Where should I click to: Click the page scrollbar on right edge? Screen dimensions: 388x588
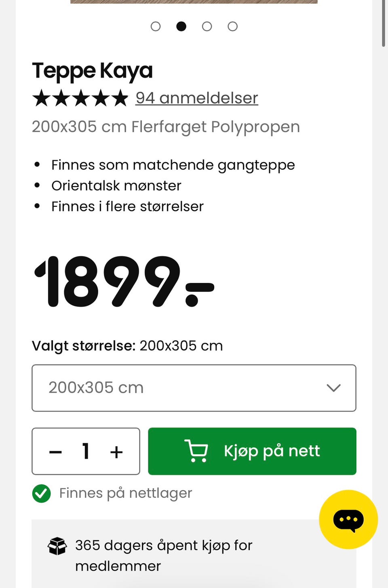click(384, 23)
